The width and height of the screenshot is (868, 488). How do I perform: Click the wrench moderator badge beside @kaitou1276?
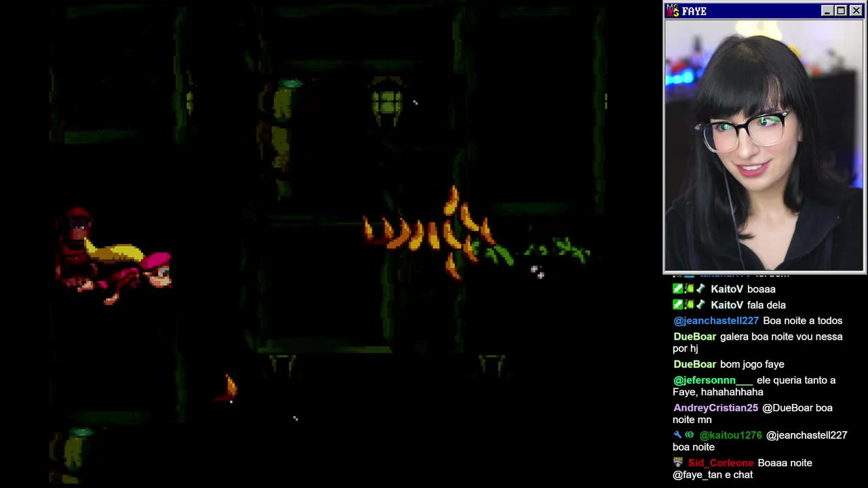(677, 435)
